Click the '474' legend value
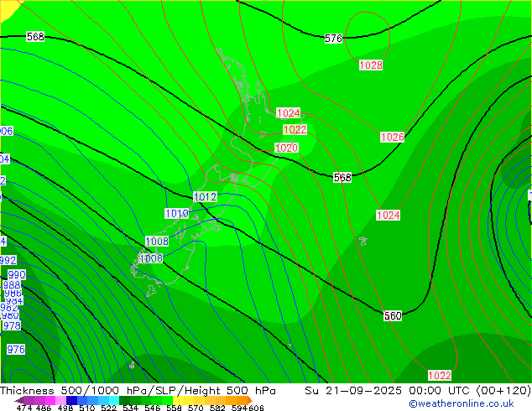 (x=24, y=408)
